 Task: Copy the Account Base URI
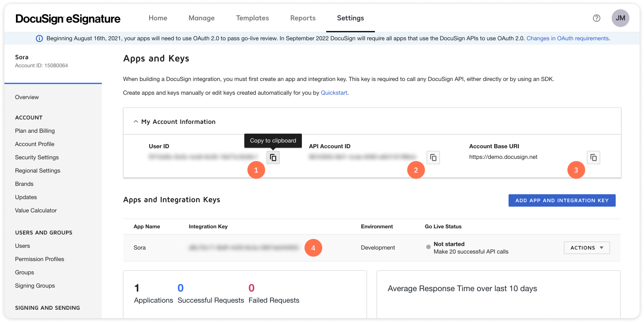tap(594, 158)
